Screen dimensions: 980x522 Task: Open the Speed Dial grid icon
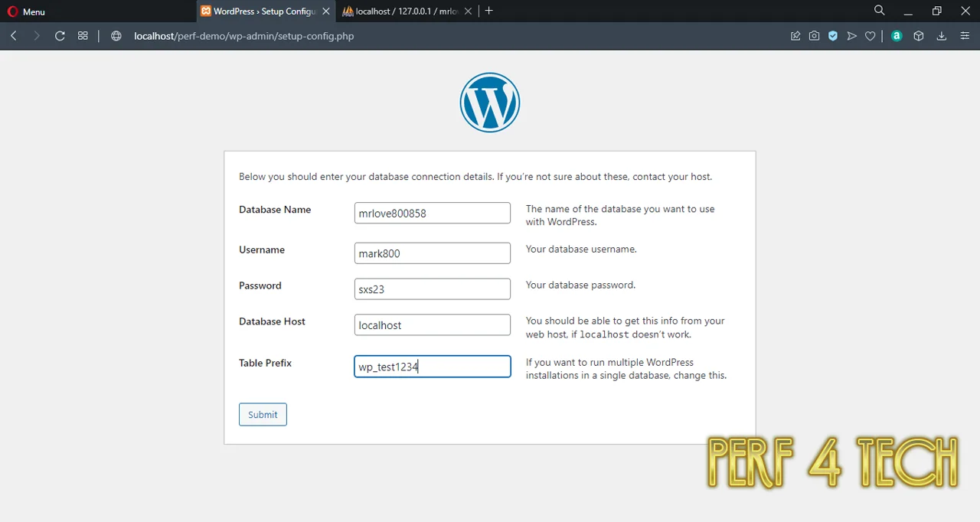click(83, 36)
